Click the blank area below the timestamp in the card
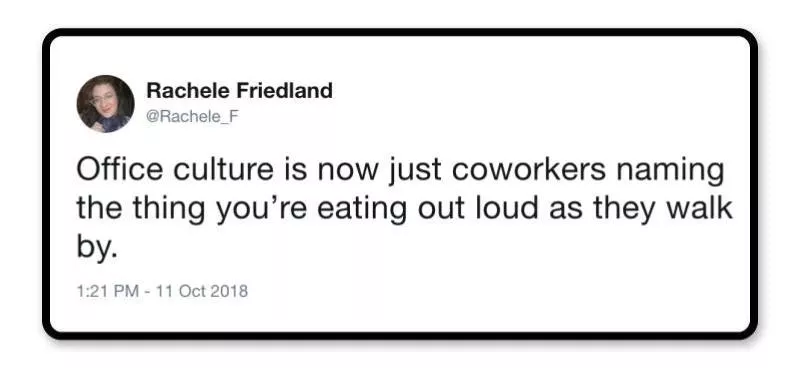 (x=400, y=315)
